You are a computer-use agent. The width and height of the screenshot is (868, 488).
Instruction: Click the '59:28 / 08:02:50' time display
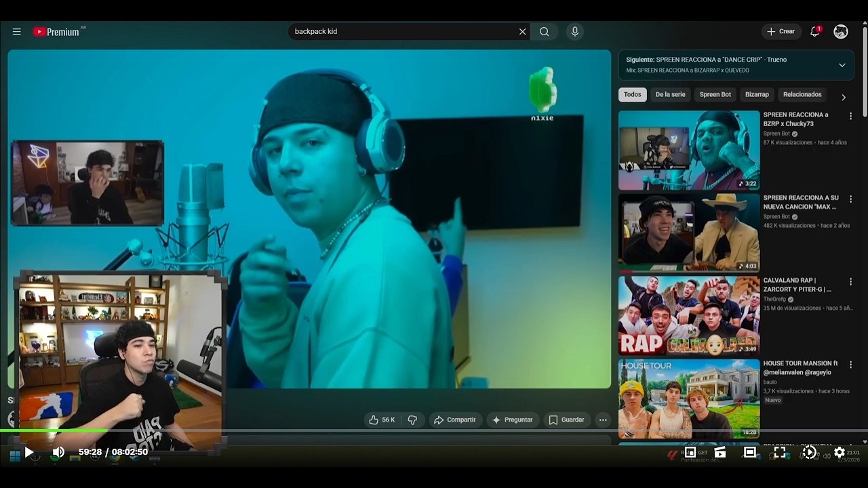113,452
